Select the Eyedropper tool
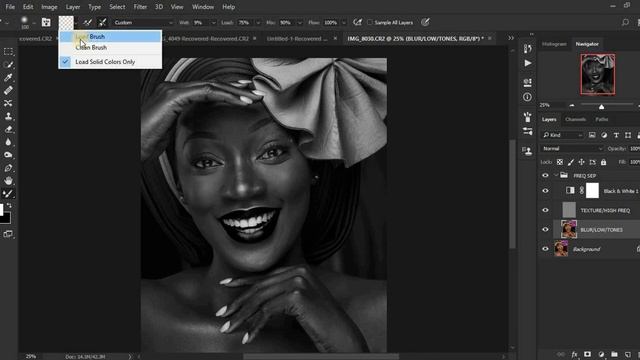This screenshot has width=640, height=360. pos(8,78)
